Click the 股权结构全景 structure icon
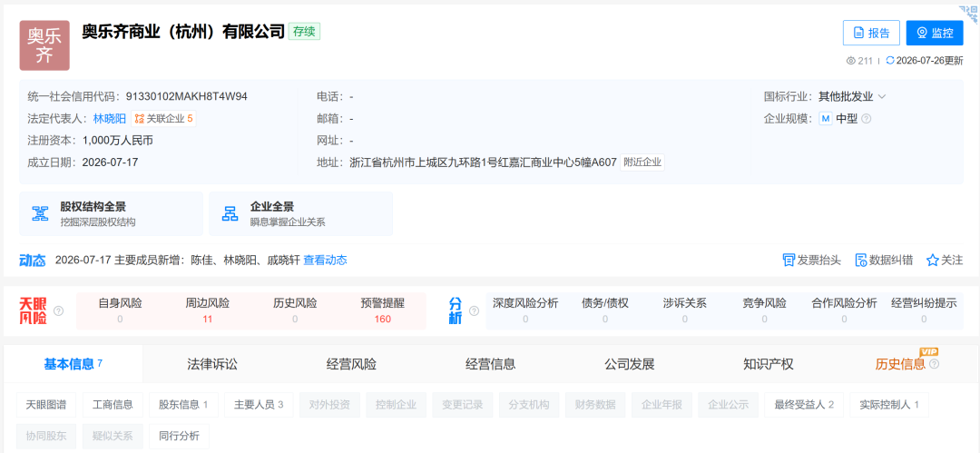The height and width of the screenshot is (453, 980). point(41,214)
